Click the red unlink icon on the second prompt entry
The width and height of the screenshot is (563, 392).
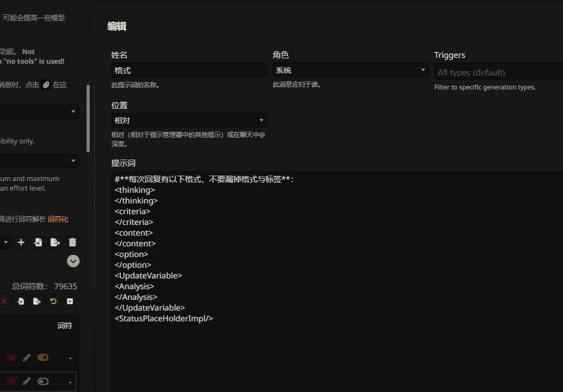pyautogui.click(x=11, y=381)
